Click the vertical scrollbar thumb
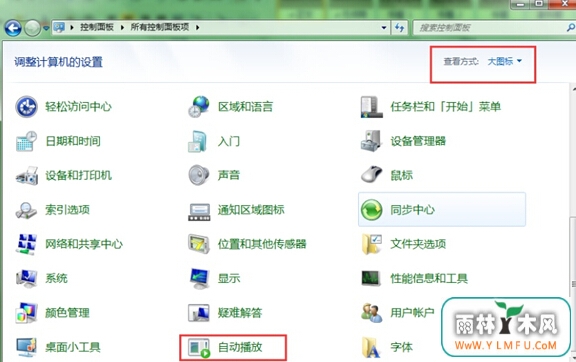This screenshot has height=362, width=576. point(573,285)
